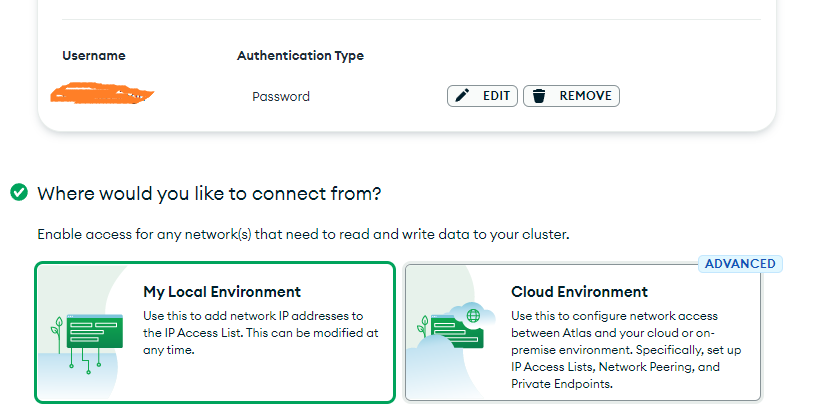817x416 pixels.
Task: Click the 'Where would you like to connect from?' heading
Action: pyautogui.click(x=209, y=192)
